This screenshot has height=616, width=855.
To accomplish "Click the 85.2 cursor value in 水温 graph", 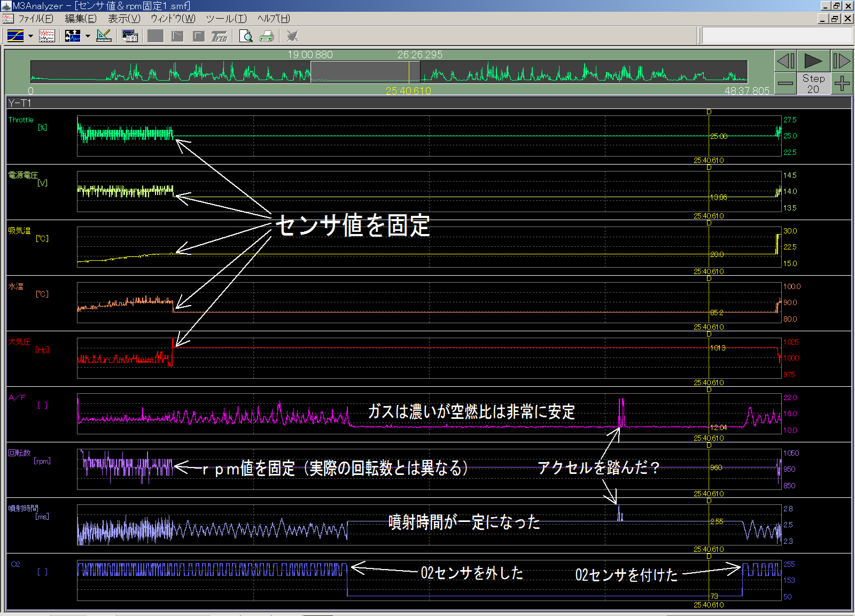I will point(717,313).
